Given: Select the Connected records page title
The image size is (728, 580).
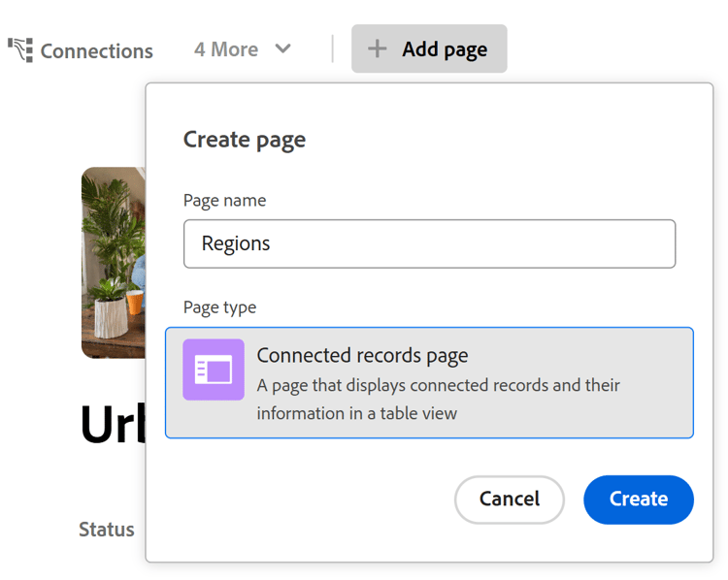Looking at the screenshot, I should click(x=362, y=355).
